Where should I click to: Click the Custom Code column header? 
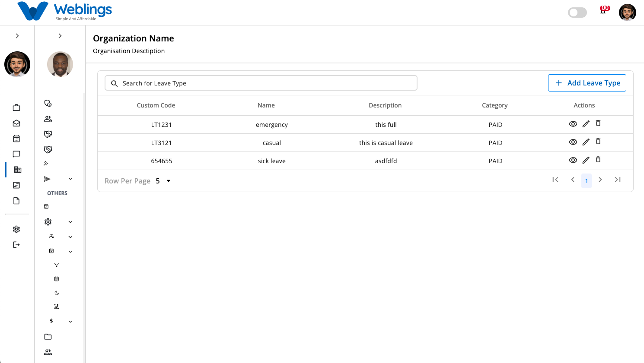[x=156, y=105]
